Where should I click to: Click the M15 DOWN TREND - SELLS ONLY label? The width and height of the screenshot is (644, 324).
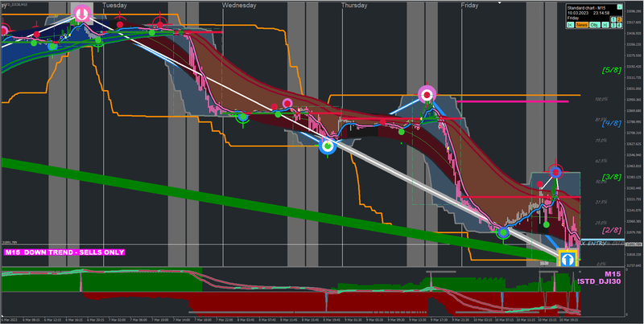pyautogui.click(x=64, y=252)
